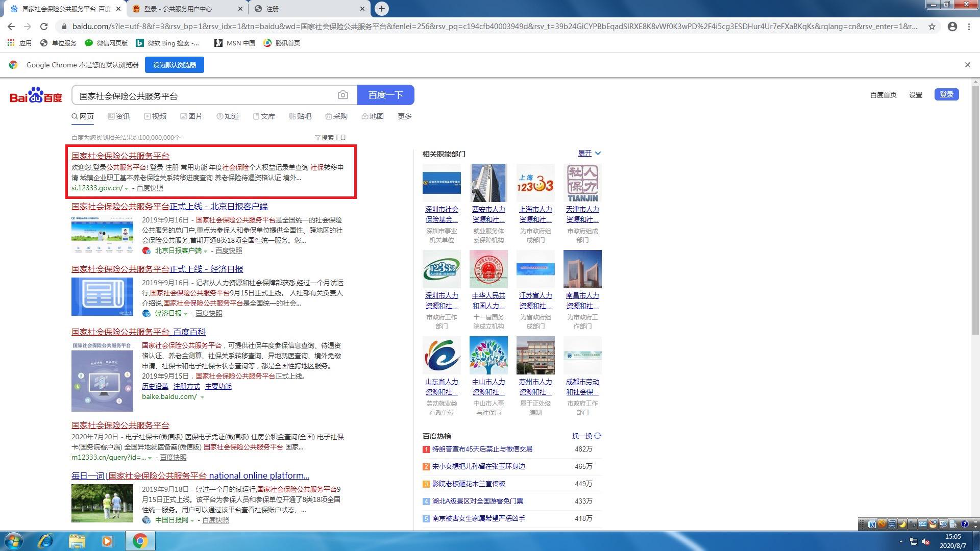Open 百度快照 for m12333.cn result

click(x=173, y=458)
